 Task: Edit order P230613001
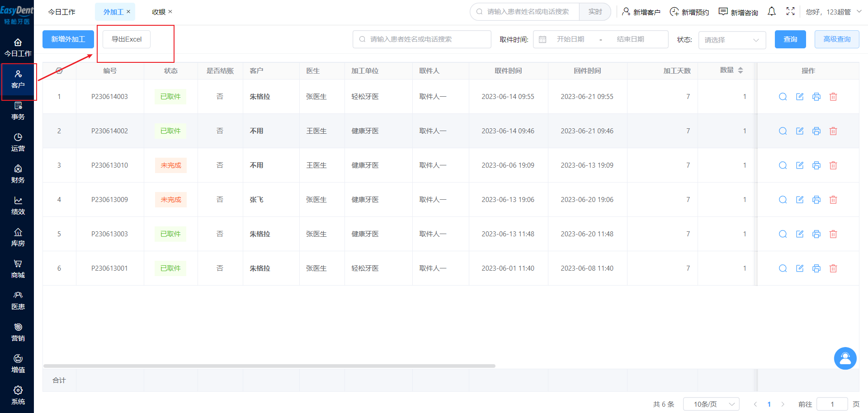(x=800, y=268)
